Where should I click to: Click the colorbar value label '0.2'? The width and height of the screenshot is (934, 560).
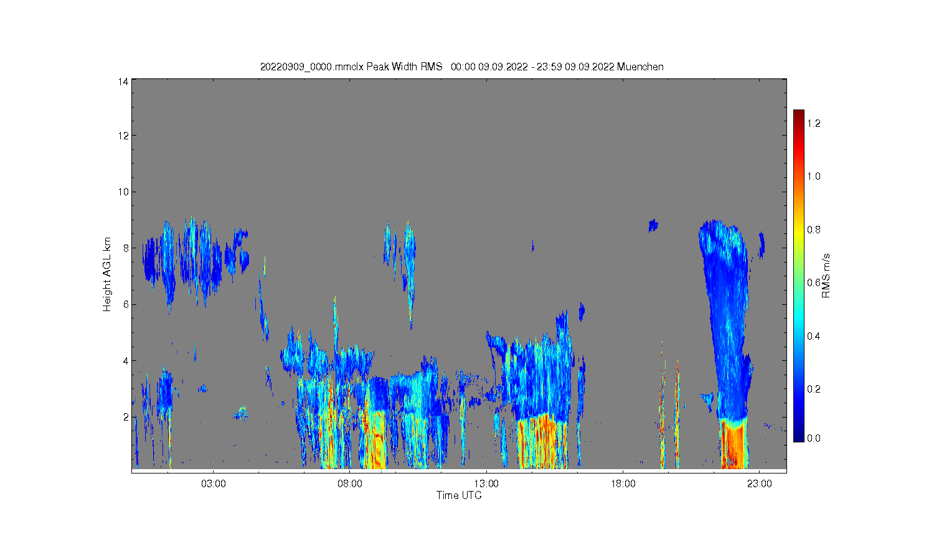(814, 389)
